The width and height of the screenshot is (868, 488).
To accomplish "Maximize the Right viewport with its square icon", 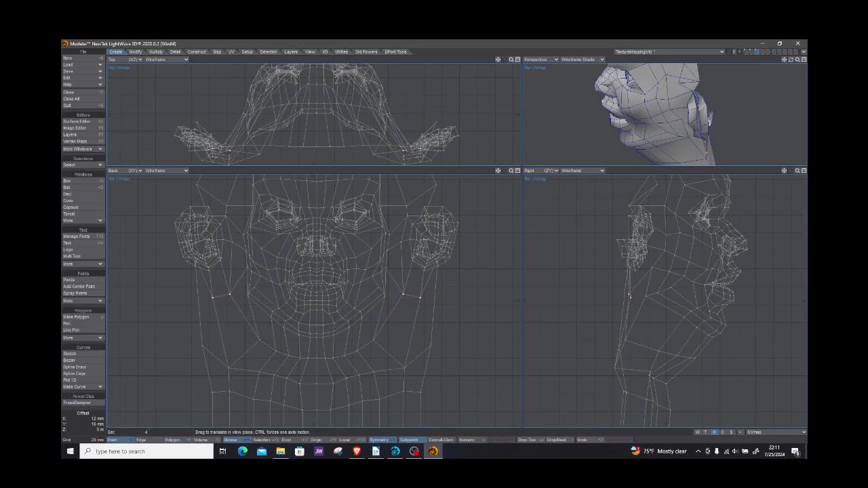I will pyautogui.click(x=804, y=171).
